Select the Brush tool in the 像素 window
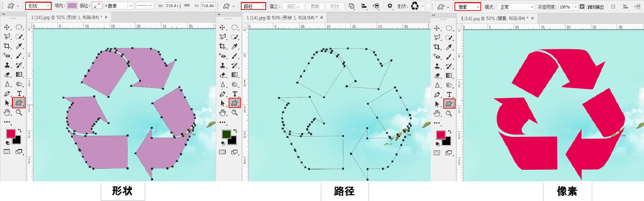 [x=449, y=57]
